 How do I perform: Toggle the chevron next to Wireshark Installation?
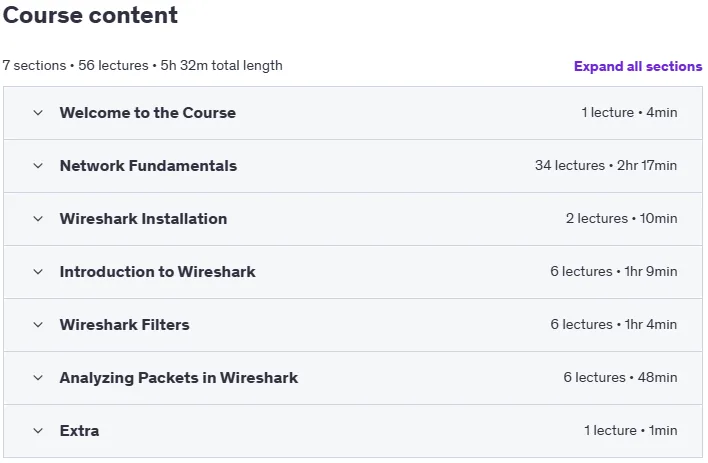coord(38,219)
